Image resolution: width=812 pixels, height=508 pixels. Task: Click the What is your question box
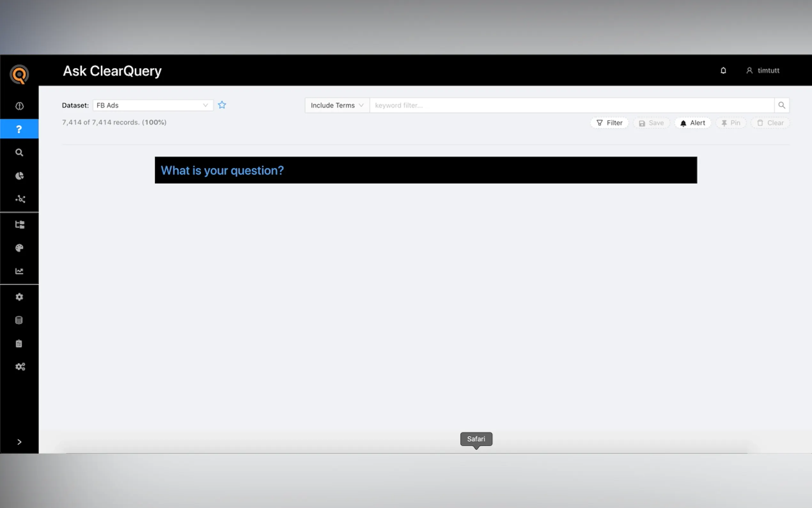pos(425,170)
